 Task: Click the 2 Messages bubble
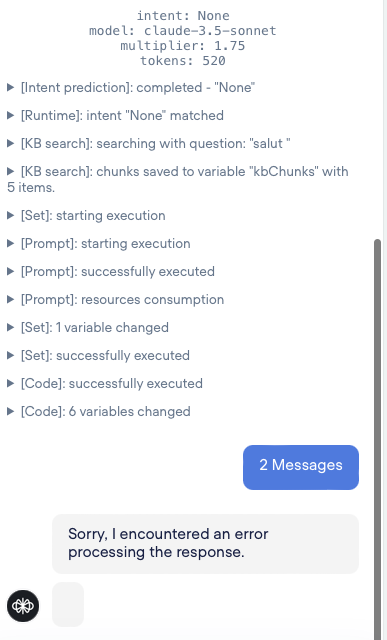(301, 467)
